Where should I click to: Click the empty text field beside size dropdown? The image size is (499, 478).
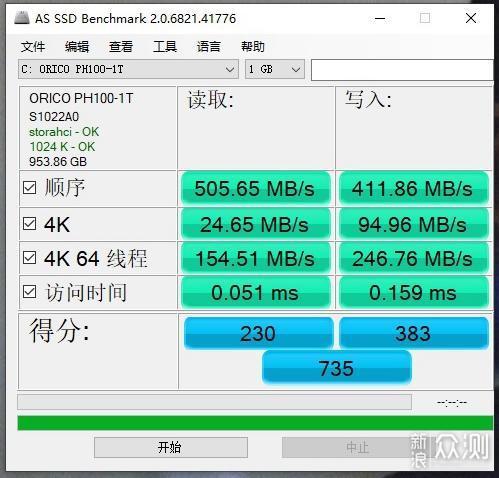click(x=402, y=70)
